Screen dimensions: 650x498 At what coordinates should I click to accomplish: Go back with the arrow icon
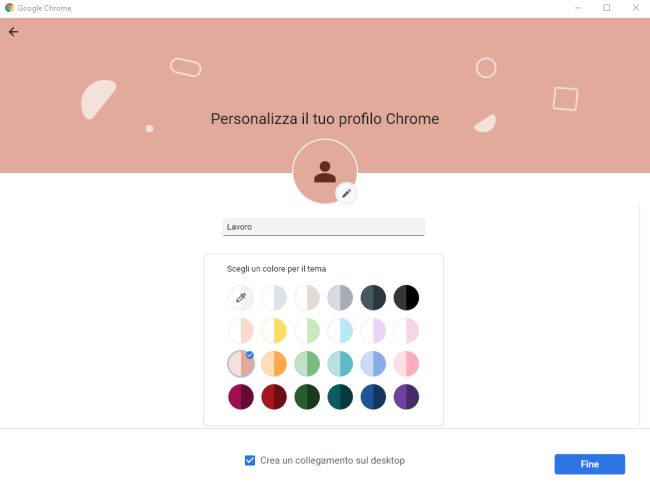[13, 32]
